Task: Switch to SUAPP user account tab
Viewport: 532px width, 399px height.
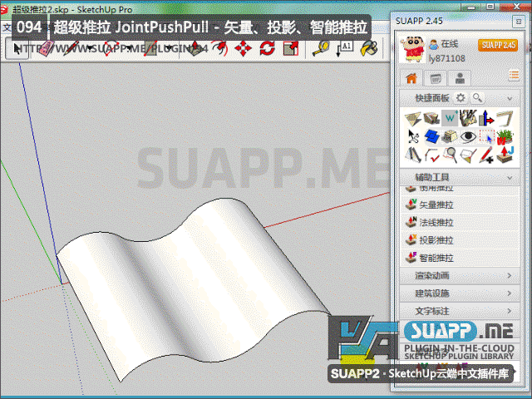Action: tap(460, 78)
